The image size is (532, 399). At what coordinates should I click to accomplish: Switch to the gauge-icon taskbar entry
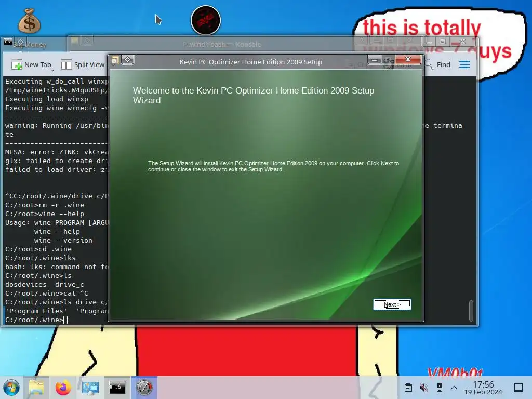coord(144,388)
